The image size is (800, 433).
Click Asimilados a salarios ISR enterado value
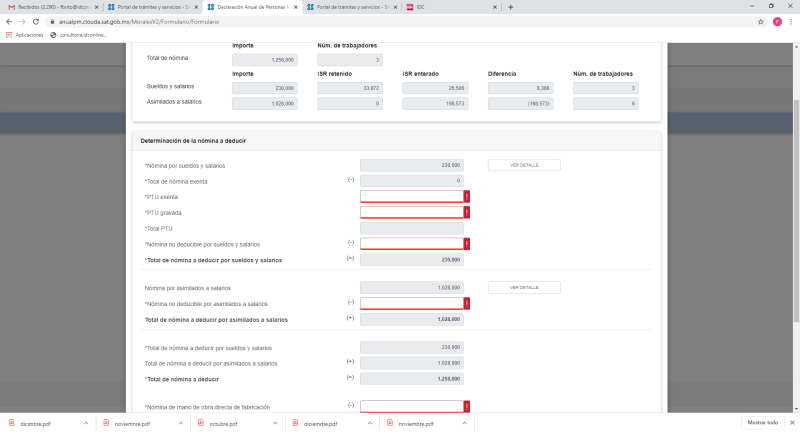(435, 104)
